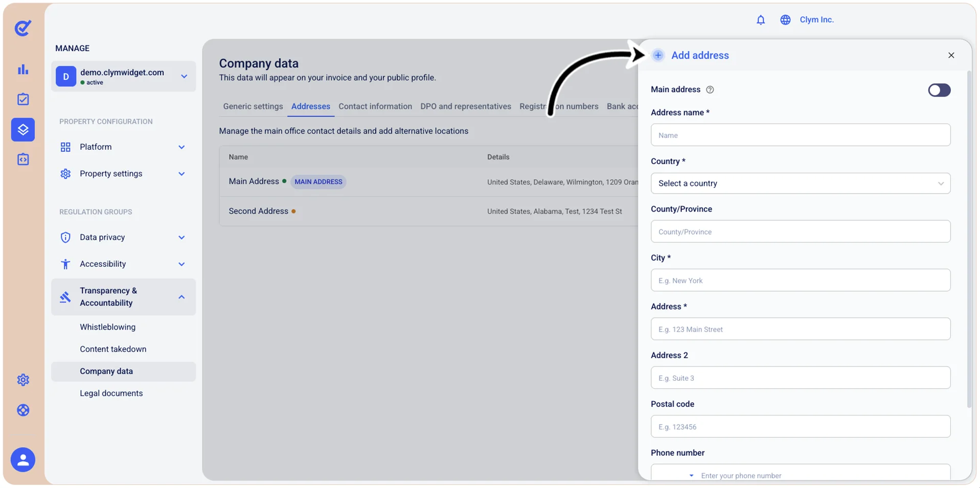Image resolution: width=980 pixels, height=488 pixels.
Task: Open Legal documents in sidebar
Action: pos(111,393)
